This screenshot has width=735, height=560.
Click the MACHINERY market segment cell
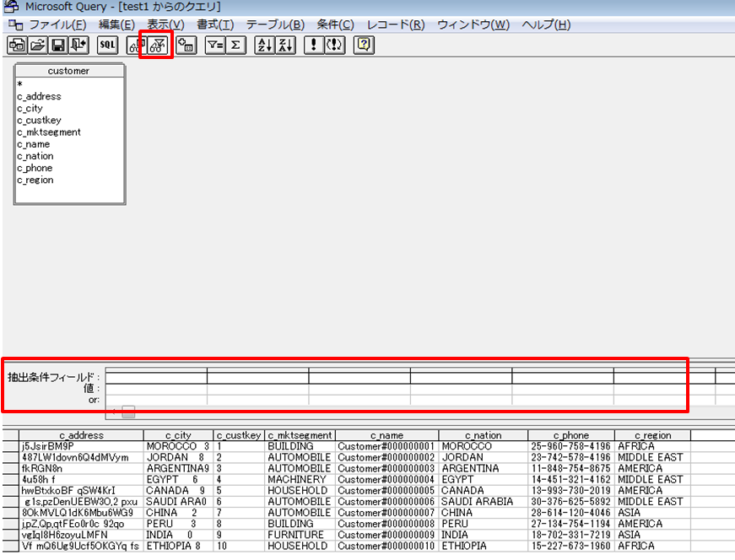pyautogui.click(x=300, y=480)
